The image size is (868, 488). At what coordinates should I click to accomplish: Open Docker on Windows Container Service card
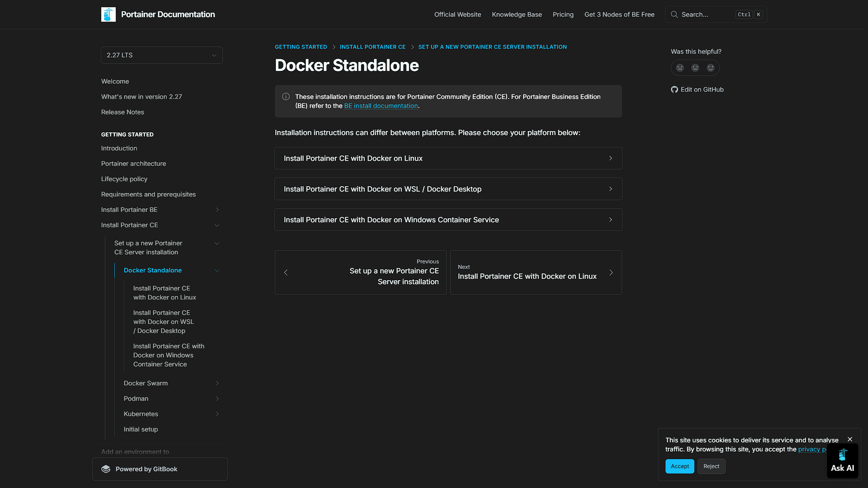pos(448,220)
